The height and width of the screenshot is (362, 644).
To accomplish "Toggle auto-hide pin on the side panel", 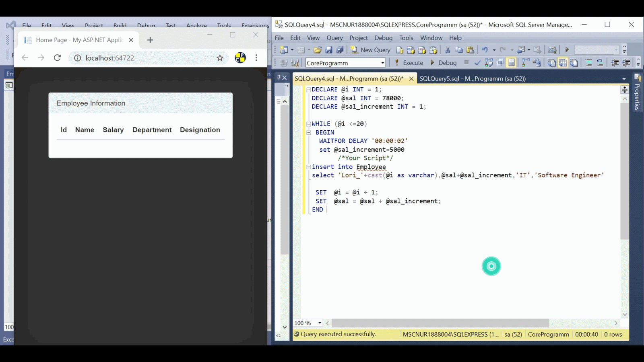I will pos(278,77).
